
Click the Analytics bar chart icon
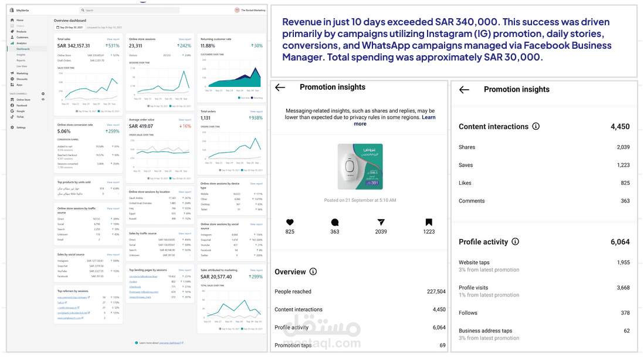tap(12, 43)
